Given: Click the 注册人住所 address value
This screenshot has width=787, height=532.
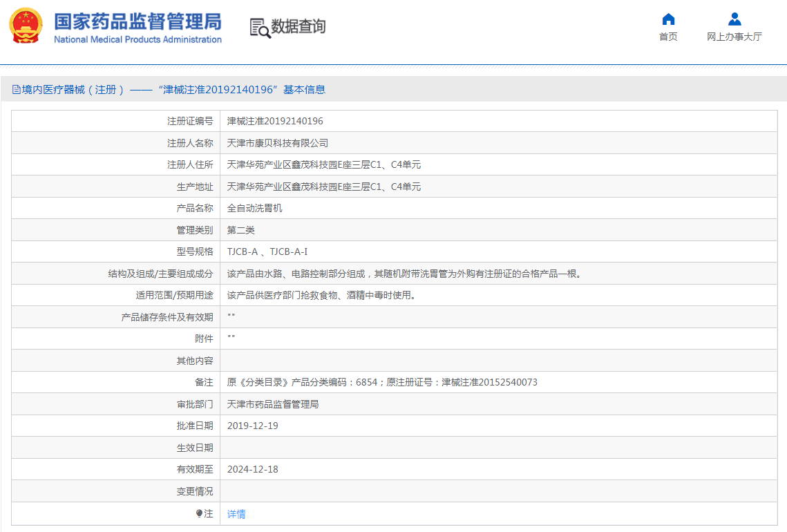Looking at the screenshot, I should tap(324, 164).
